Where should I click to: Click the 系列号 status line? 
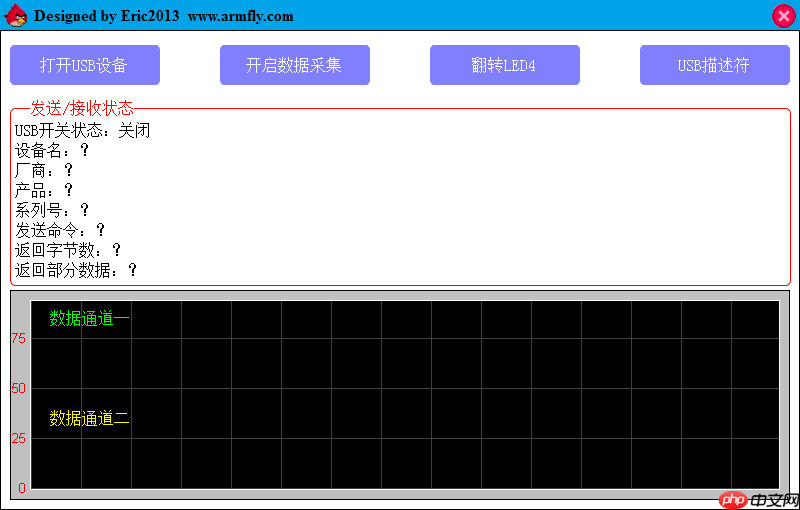click(x=52, y=210)
